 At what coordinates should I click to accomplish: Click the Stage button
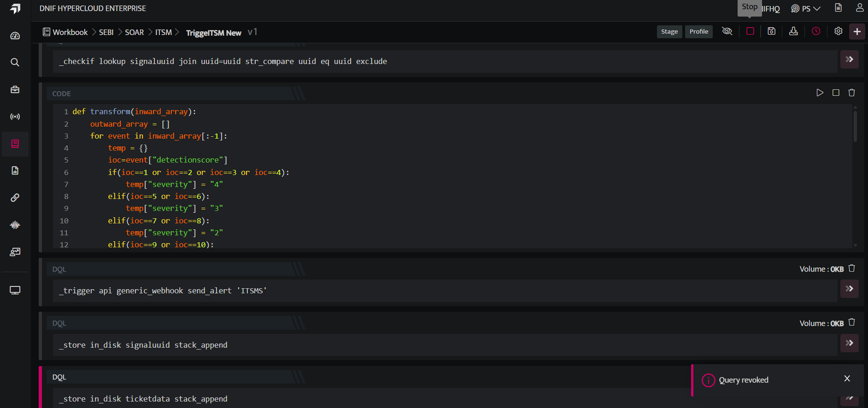[669, 32]
